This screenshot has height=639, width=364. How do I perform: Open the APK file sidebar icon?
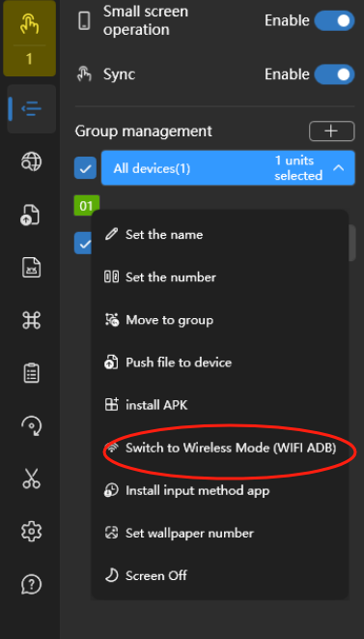pos(31,268)
